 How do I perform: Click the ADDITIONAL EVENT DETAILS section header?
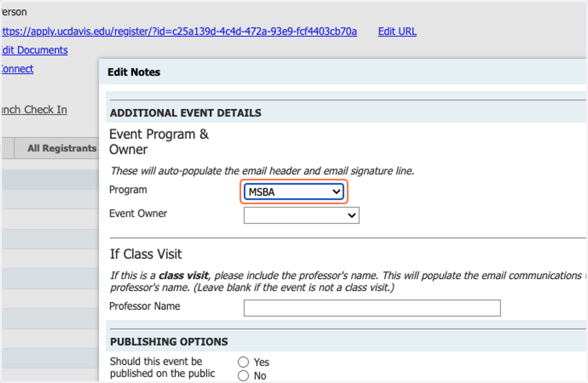(x=186, y=113)
